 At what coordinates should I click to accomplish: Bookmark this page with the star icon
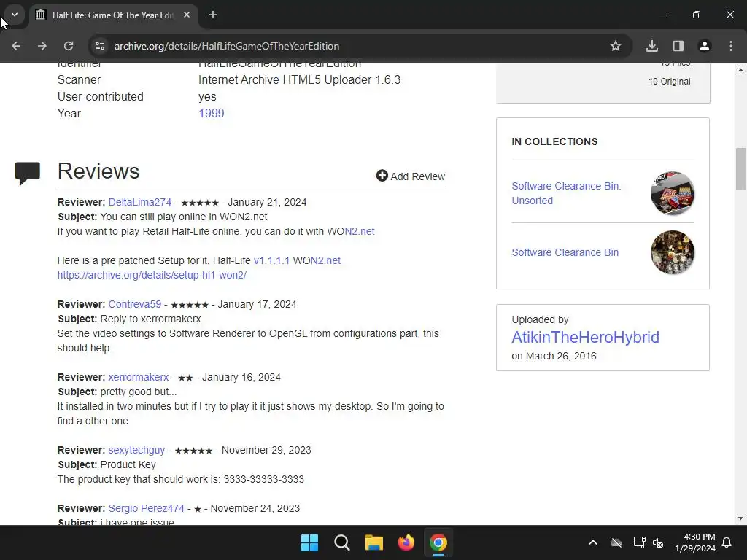[616, 46]
